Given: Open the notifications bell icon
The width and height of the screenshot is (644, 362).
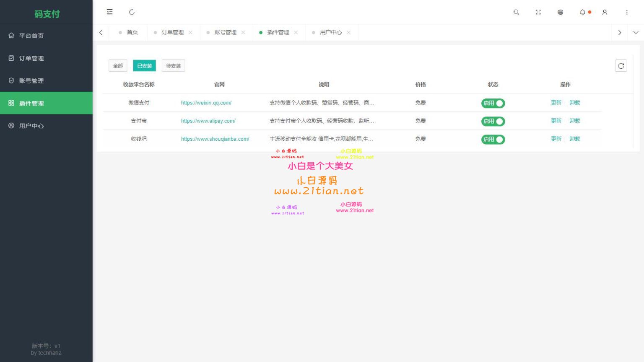Looking at the screenshot, I should [582, 12].
